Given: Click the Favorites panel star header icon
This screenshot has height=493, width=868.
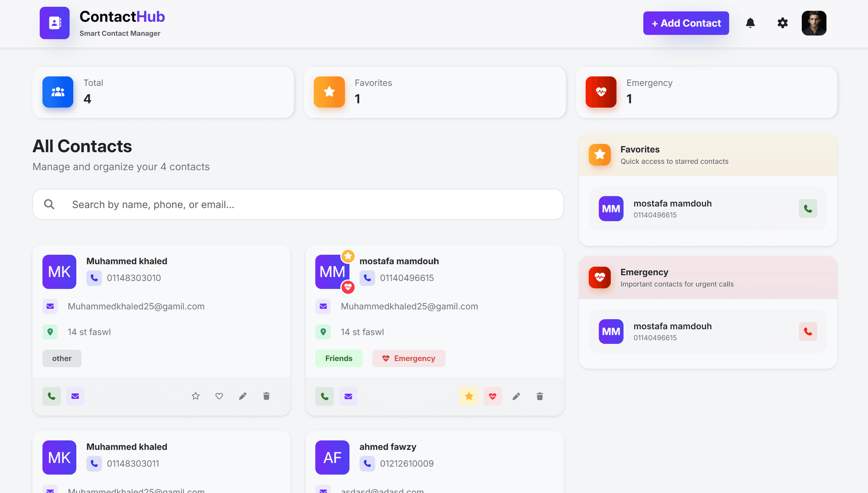Looking at the screenshot, I should [x=599, y=155].
